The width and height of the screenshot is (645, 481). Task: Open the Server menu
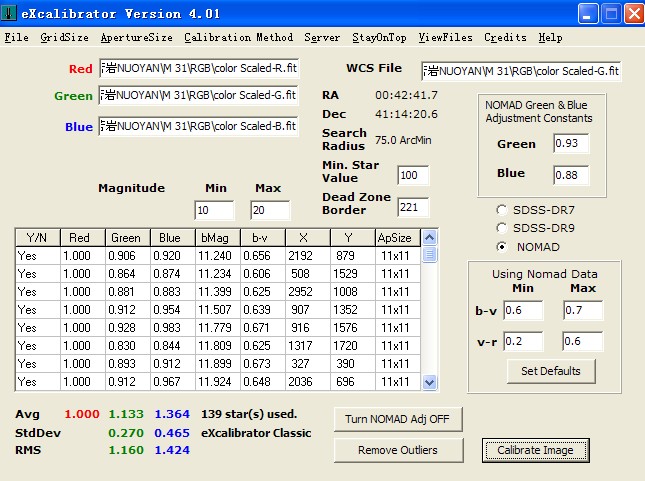point(322,37)
